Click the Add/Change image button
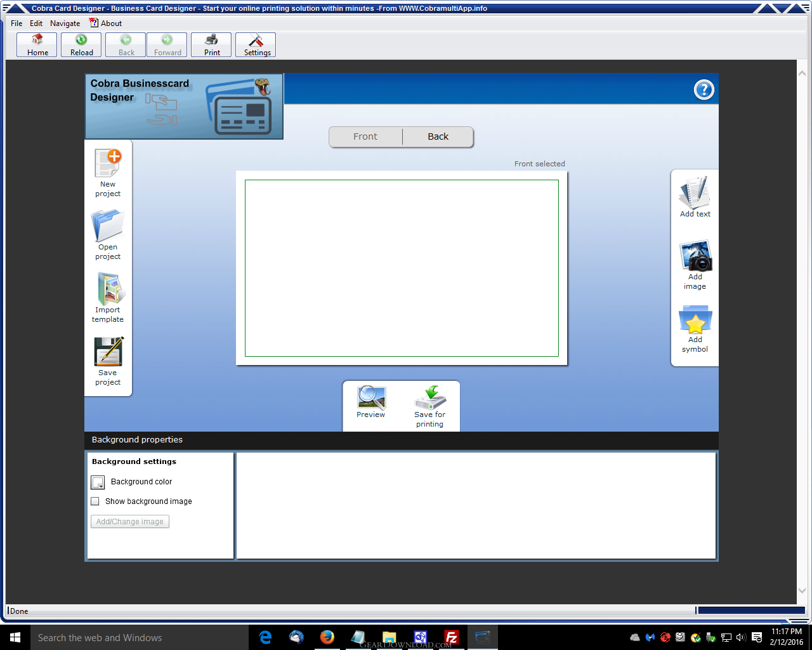The height and width of the screenshot is (650, 812). [130, 522]
